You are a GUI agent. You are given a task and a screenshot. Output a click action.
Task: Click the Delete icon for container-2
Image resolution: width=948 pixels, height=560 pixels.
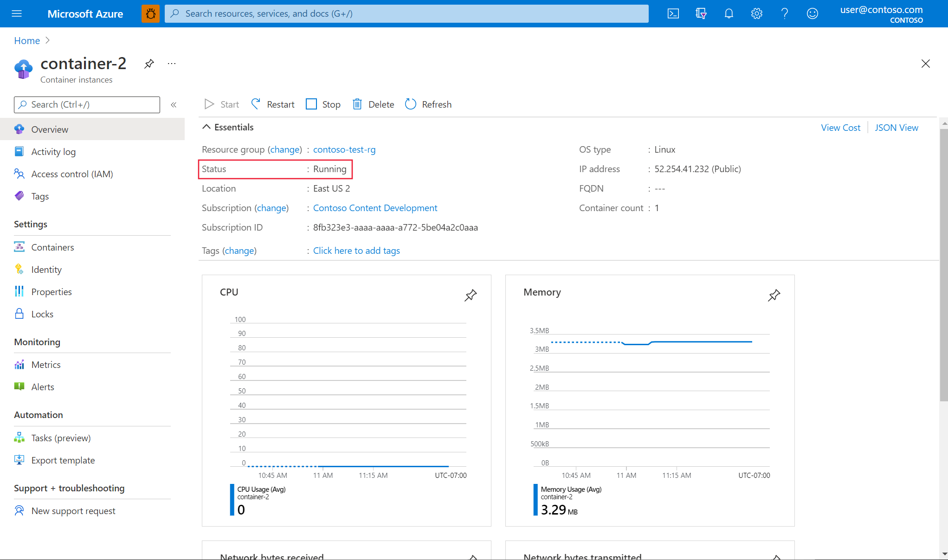(357, 104)
